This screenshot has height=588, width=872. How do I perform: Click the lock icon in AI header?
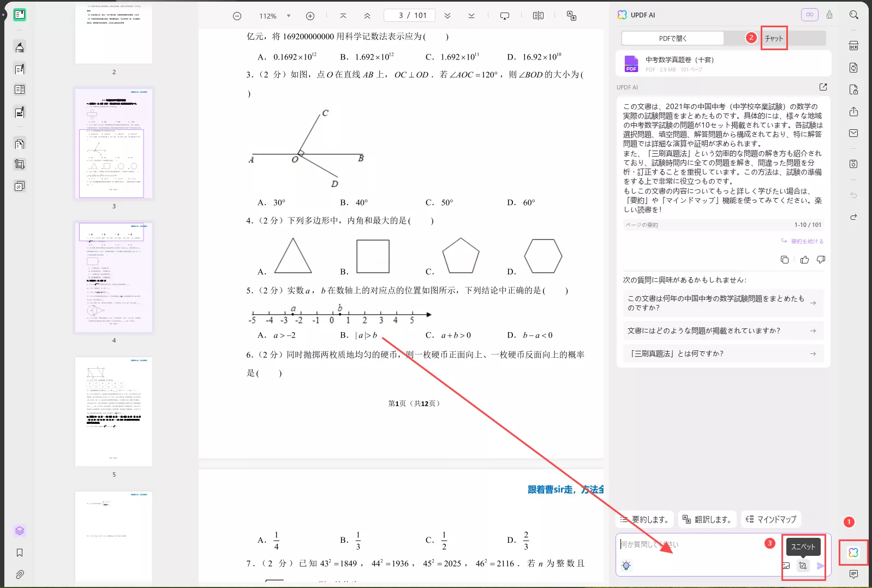[x=829, y=15]
